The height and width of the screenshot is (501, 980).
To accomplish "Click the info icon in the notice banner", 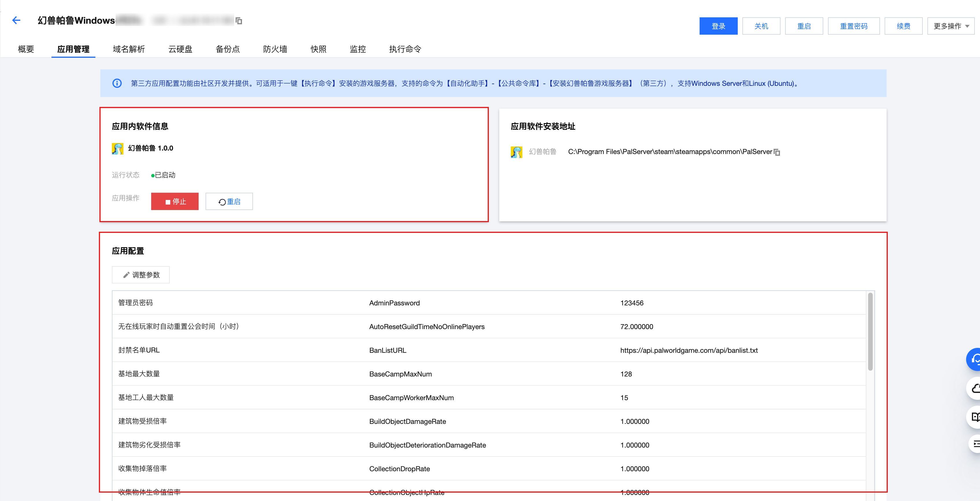I will (117, 83).
